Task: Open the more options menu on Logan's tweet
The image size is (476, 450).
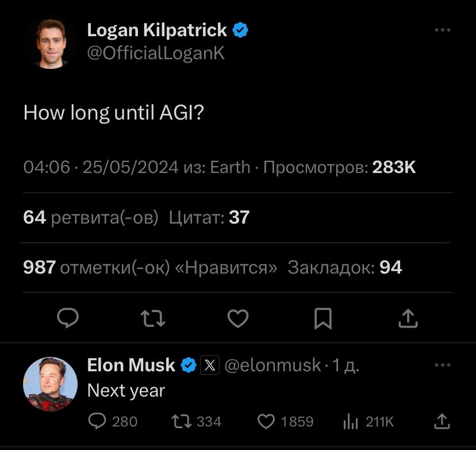Action: (442, 30)
